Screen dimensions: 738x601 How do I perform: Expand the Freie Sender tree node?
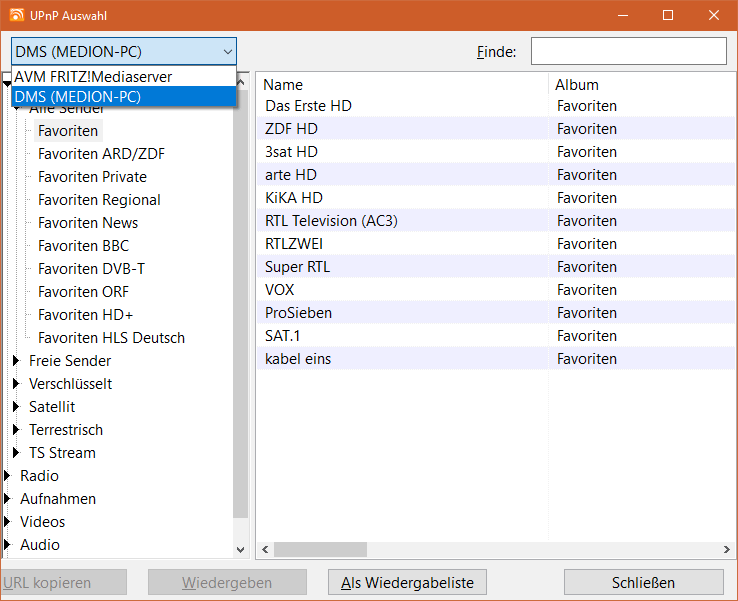[x=16, y=361]
